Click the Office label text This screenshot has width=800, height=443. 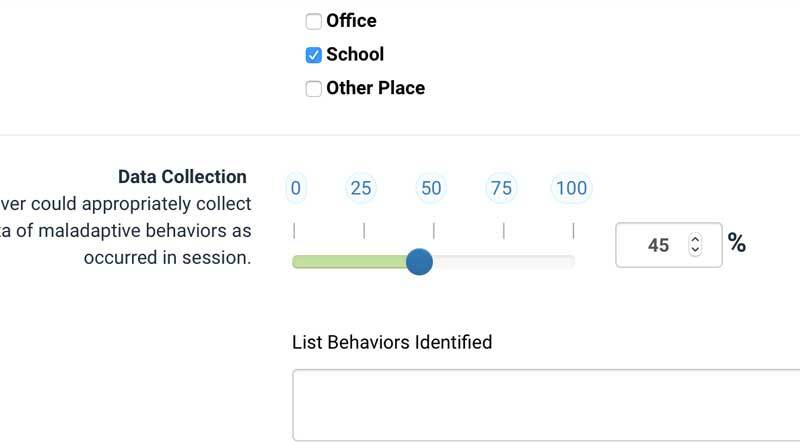click(x=351, y=21)
